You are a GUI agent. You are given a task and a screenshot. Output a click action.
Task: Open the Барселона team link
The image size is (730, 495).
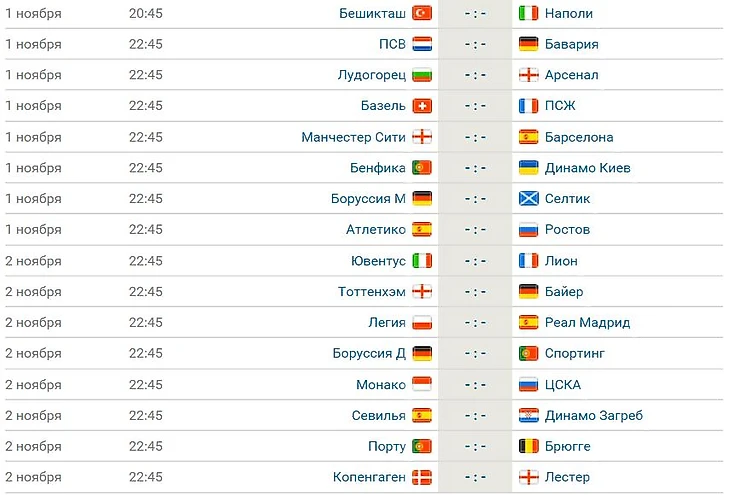point(579,137)
